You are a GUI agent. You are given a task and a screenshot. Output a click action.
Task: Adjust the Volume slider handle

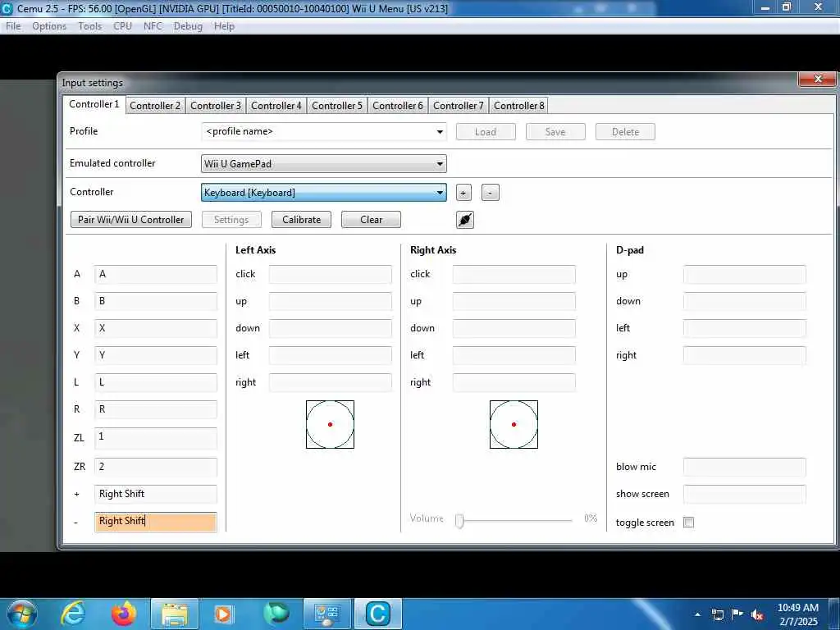(x=459, y=520)
